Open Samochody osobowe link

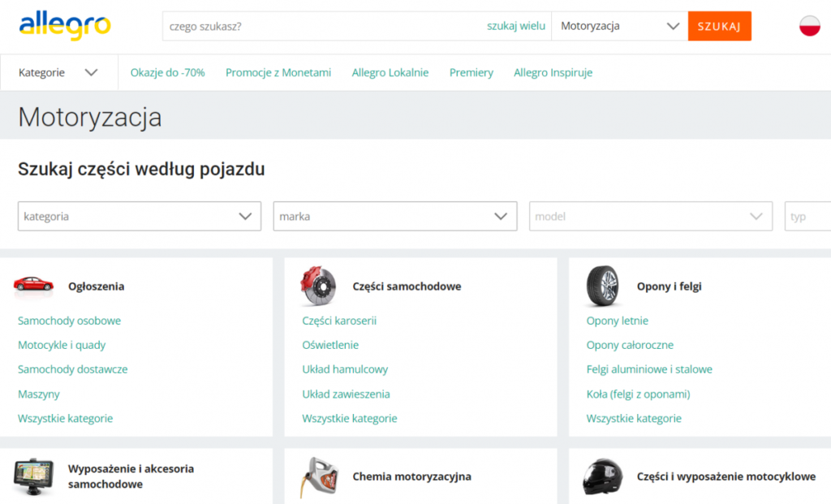click(x=70, y=321)
